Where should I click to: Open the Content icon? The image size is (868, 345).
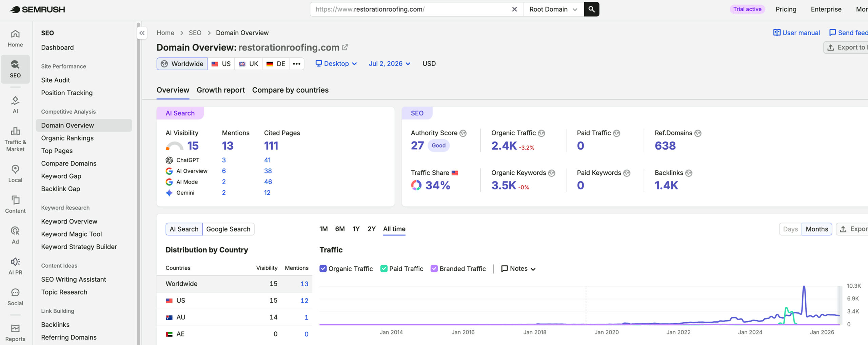coord(15,205)
